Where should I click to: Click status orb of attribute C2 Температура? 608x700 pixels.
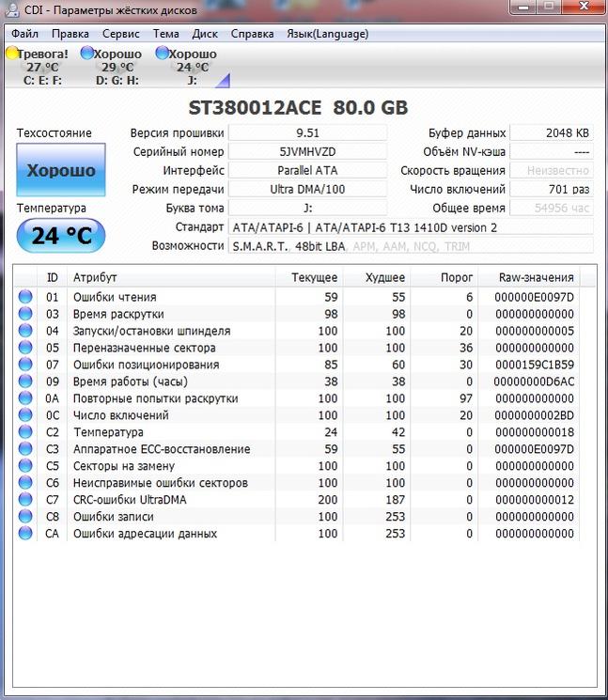[25, 431]
